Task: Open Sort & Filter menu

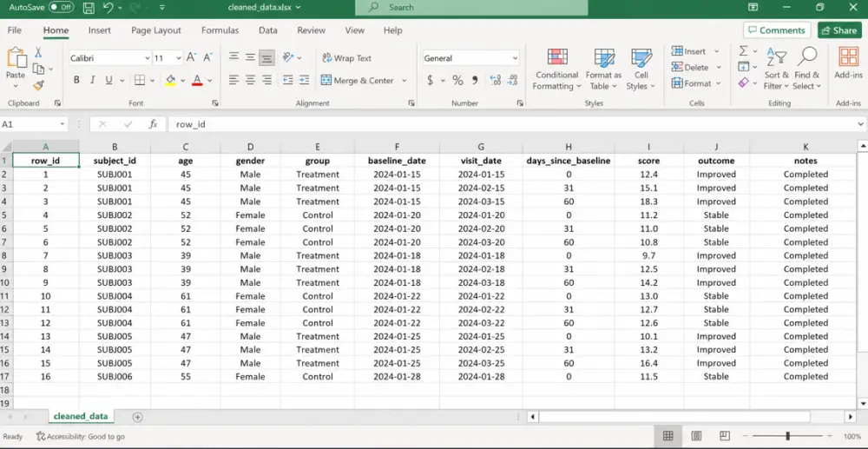Action: pyautogui.click(x=776, y=69)
